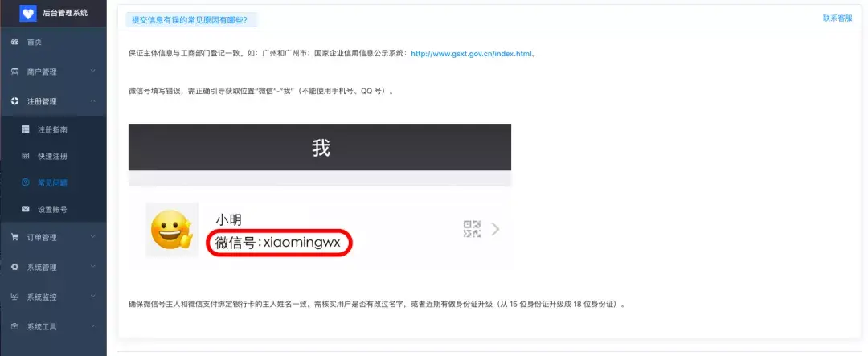
Task: Expand the 系统监控 menu arrow
Action: pyautogui.click(x=93, y=297)
